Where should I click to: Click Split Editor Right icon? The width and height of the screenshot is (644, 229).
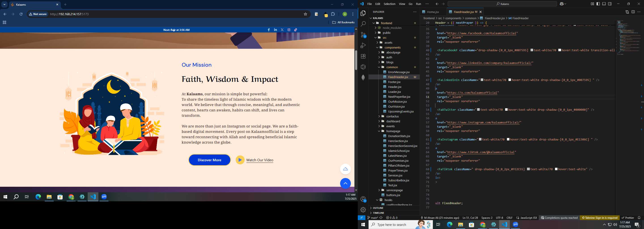pyautogui.click(x=633, y=12)
